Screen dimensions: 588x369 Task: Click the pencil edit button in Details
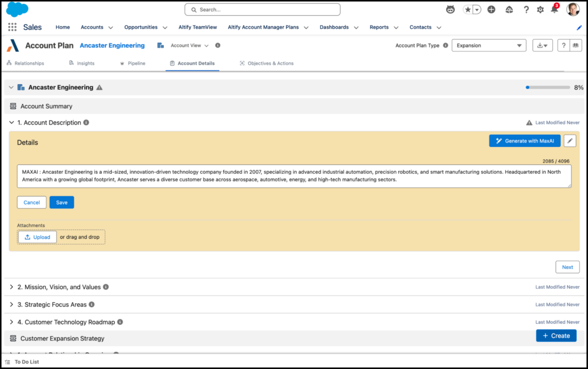[x=569, y=141]
